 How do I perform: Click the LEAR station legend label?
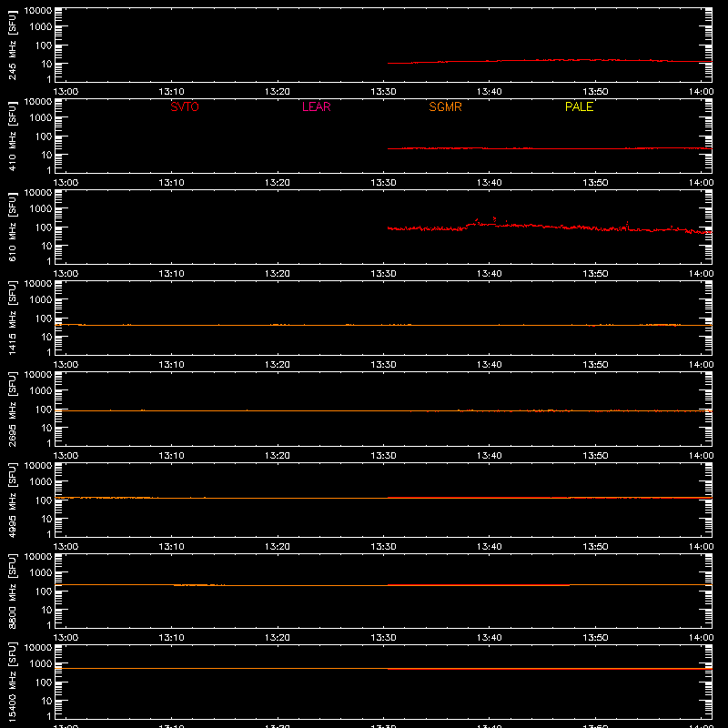tap(316, 106)
